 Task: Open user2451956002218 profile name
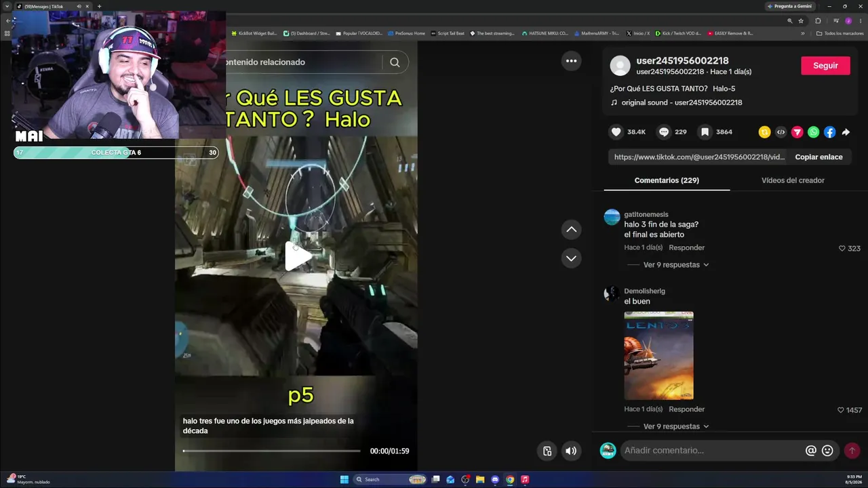tap(682, 60)
